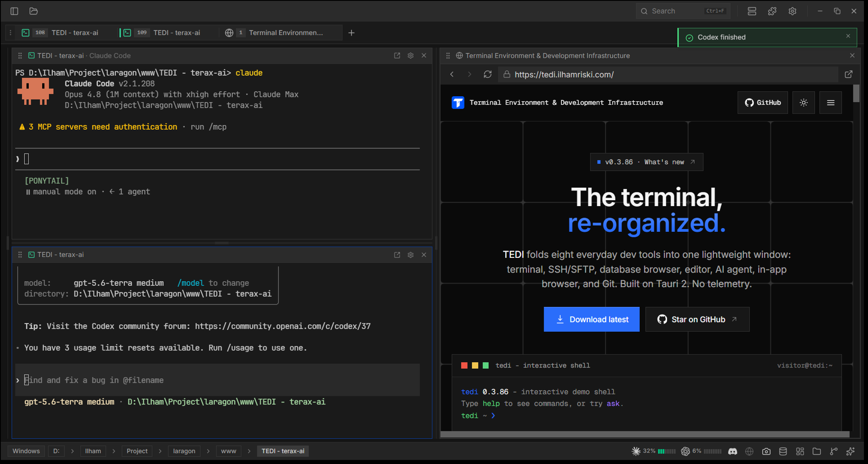Open the server list icon beside Search

pos(752,11)
